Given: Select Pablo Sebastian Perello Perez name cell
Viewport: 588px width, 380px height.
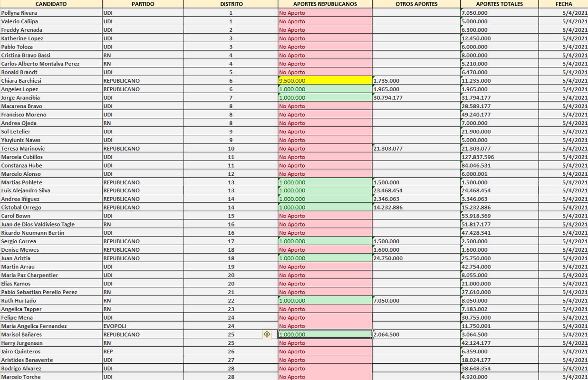Looking at the screenshot, I should tap(51, 292).
